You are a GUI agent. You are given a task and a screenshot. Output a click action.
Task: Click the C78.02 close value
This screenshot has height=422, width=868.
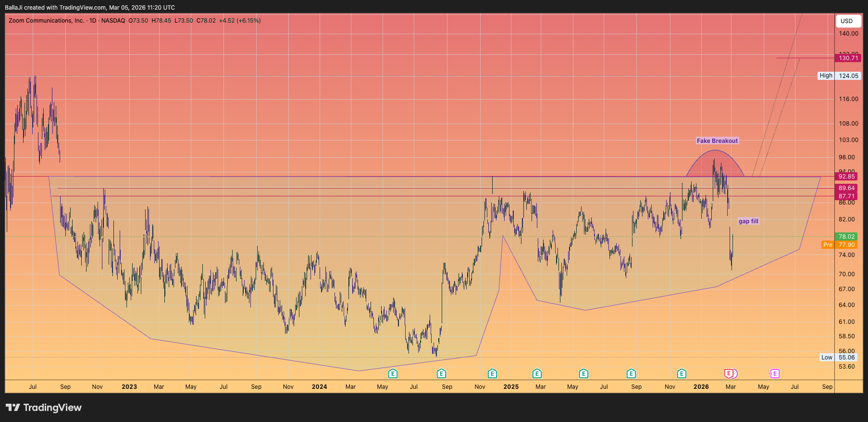click(206, 21)
